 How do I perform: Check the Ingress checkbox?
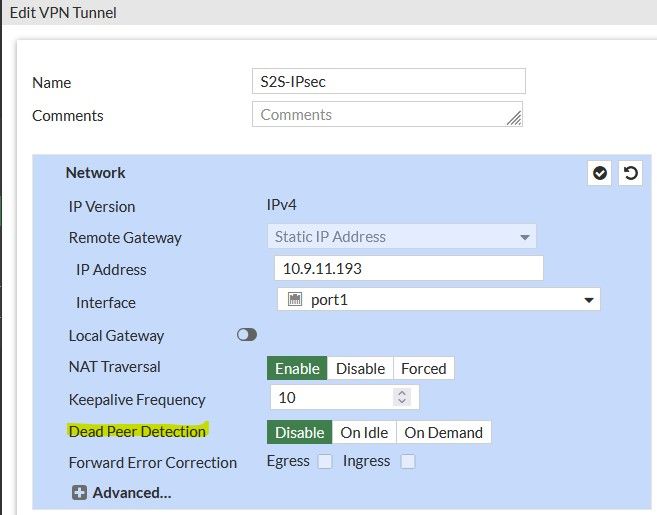[407, 461]
